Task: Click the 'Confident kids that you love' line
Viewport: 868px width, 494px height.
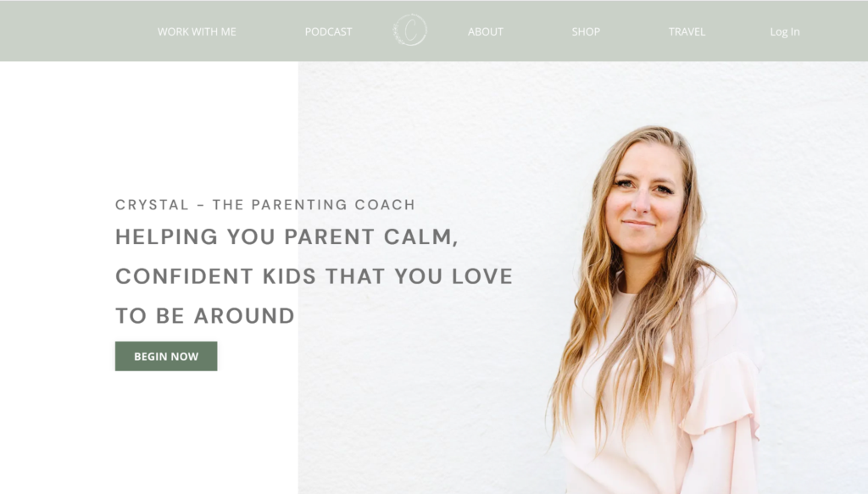Action: (314, 276)
